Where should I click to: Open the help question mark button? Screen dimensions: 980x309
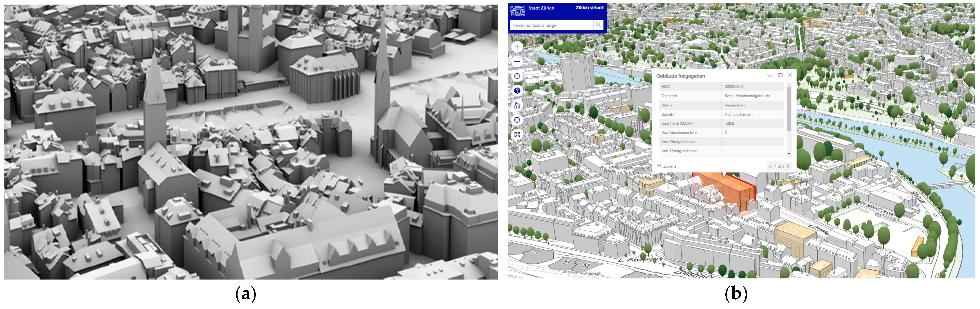[x=517, y=91]
